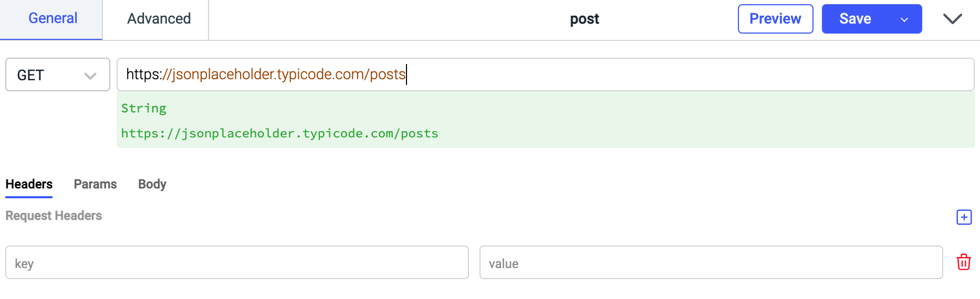
Task: Click the Request Headers label
Action: click(x=54, y=216)
